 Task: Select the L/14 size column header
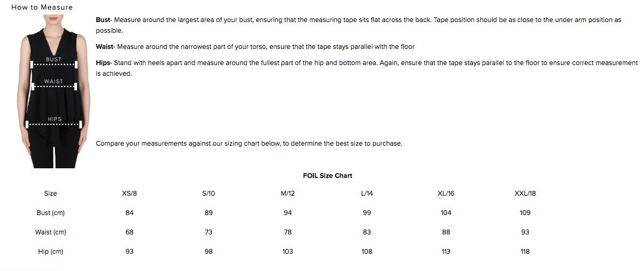pos(367,194)
